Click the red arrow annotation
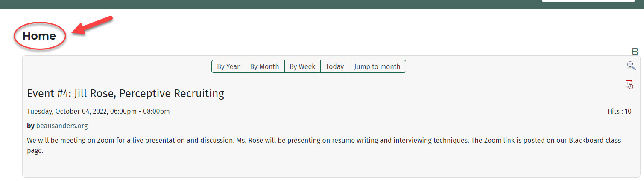Image resolution: width=644 pixels, height=181 pixels. [91, 26]
